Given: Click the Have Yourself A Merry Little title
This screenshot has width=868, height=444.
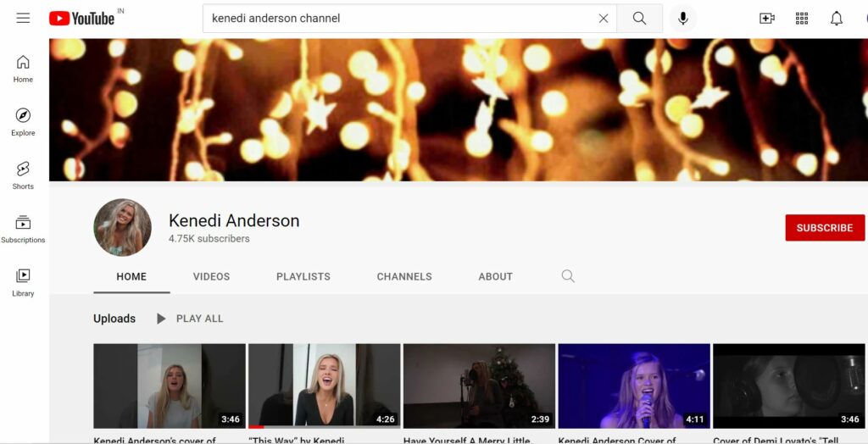Looking at the screenshot, I should 467,440.
